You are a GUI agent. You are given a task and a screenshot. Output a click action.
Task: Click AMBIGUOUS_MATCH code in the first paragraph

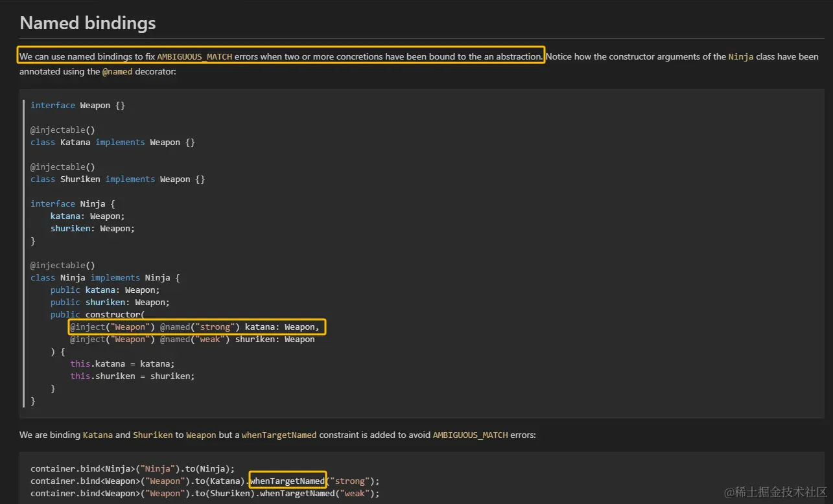194,57
